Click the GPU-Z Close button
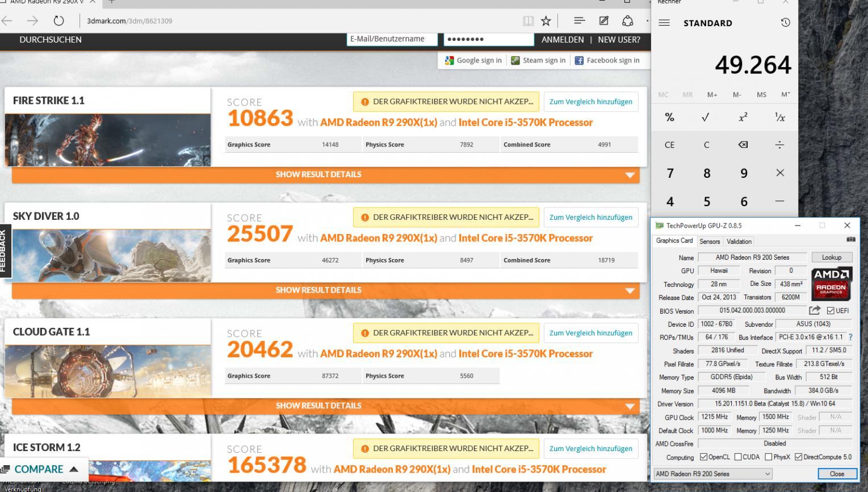 pyautogui.click(x=837, y=474)
